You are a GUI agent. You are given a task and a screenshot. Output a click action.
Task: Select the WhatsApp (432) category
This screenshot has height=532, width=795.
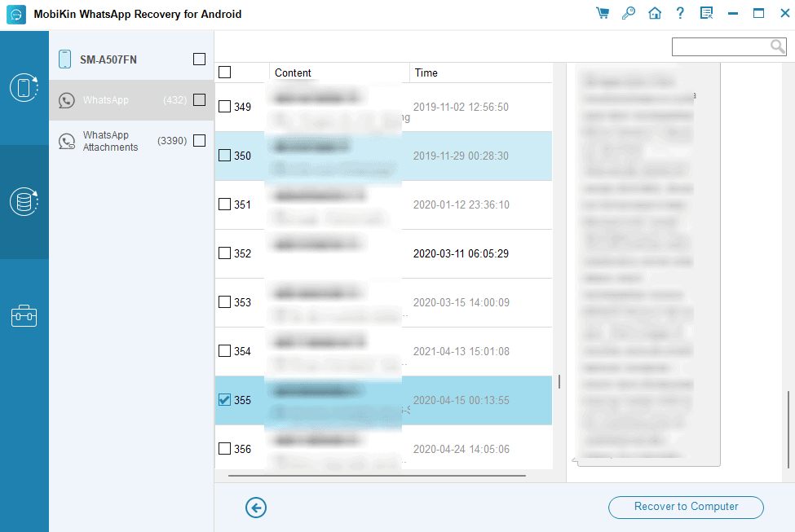click(x=131, y=100)
